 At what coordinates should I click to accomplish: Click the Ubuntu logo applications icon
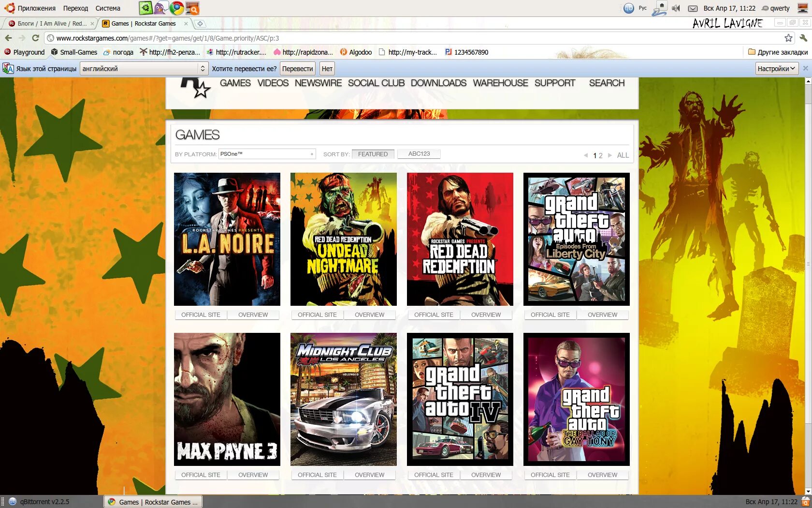9,8
